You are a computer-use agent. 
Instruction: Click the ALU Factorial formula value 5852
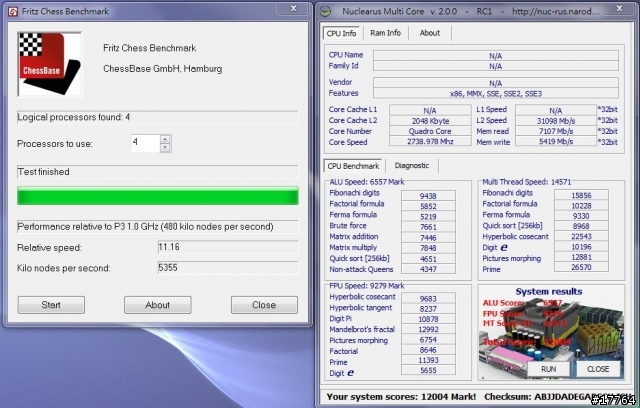point(428,206)
